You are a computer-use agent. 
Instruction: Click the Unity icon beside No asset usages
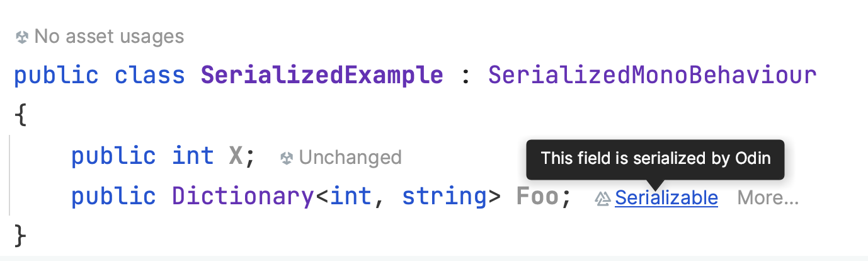22,37
